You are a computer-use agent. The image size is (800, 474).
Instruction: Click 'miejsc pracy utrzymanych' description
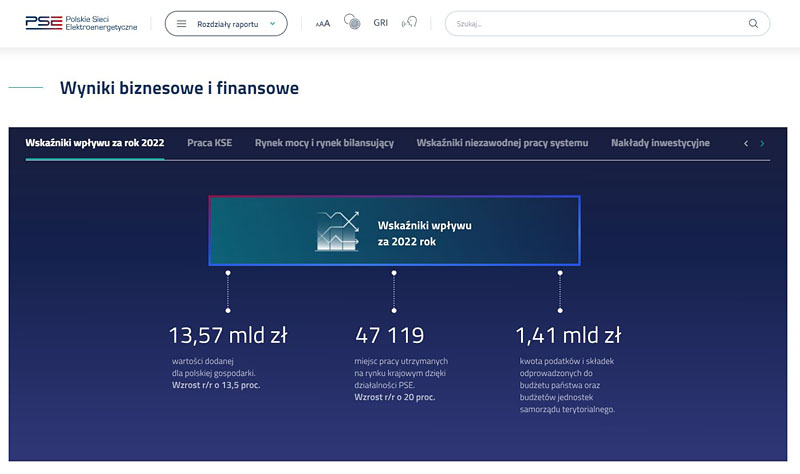pyautogui.click(x=401, y=373)
